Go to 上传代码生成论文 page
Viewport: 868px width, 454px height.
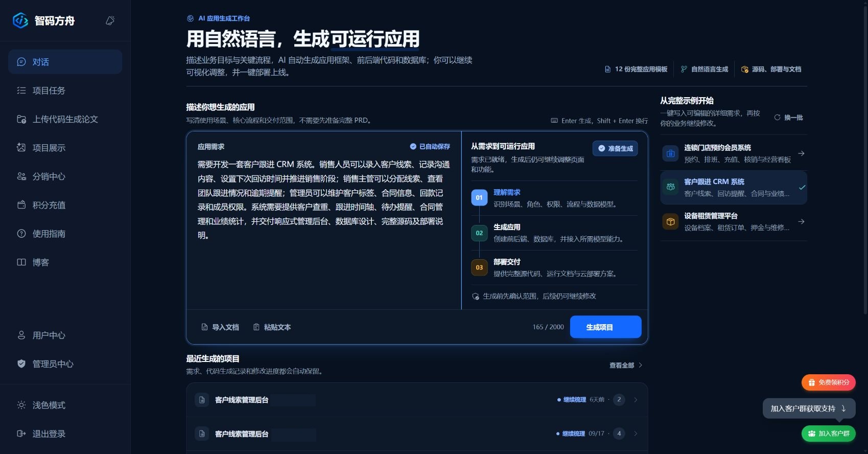click(x=65, y=119)
